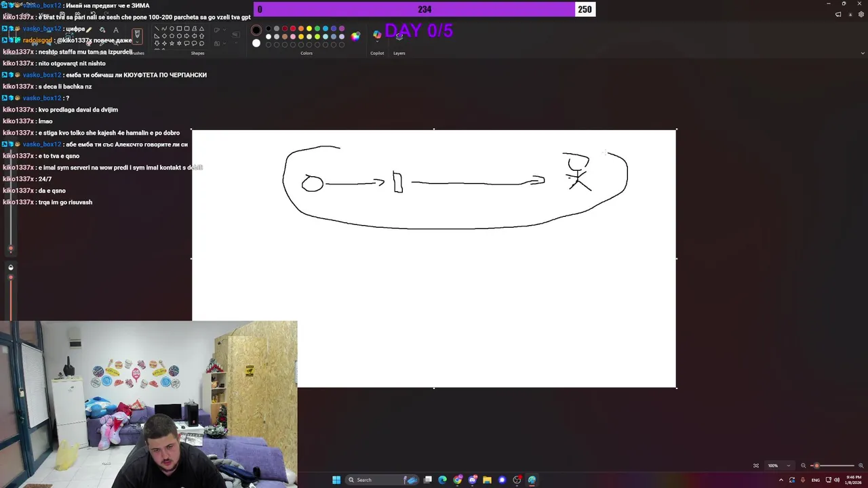Open the ENG language indicator

(x=816, y=480)
